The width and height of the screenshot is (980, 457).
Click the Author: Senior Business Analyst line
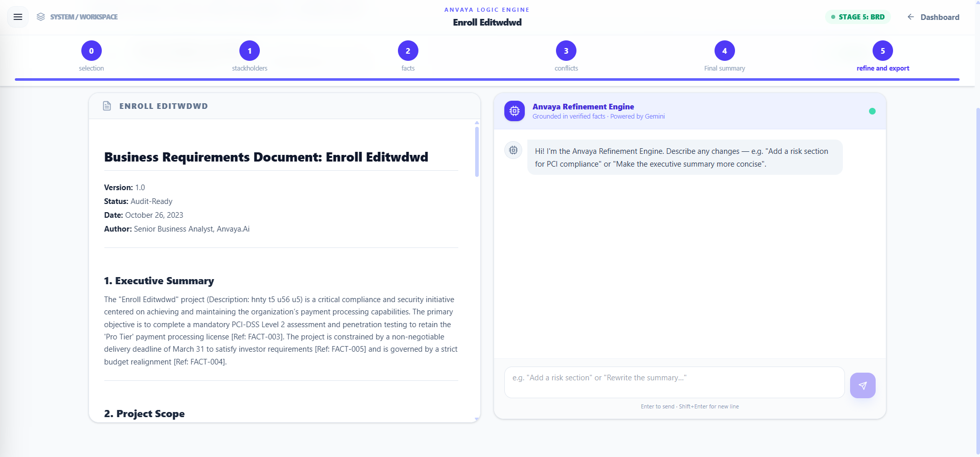[177, 229]
